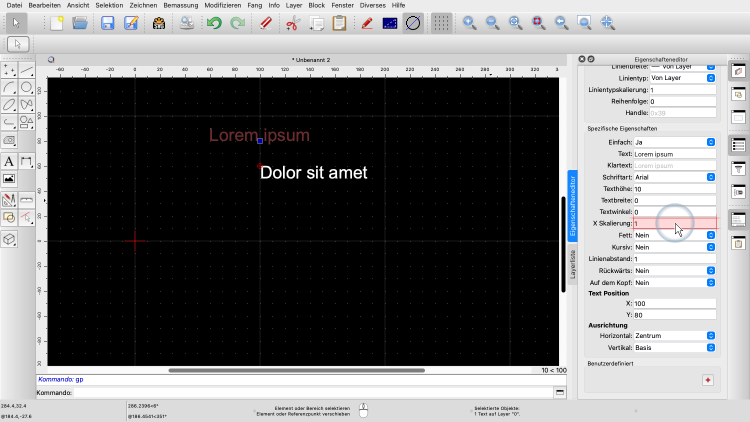
Task: Select the Insert Image tool
Action: pos(9,178)
